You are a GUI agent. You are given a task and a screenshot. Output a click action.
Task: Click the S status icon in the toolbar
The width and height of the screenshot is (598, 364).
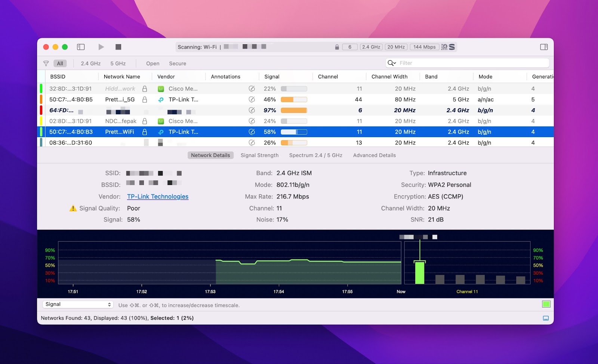453,47
